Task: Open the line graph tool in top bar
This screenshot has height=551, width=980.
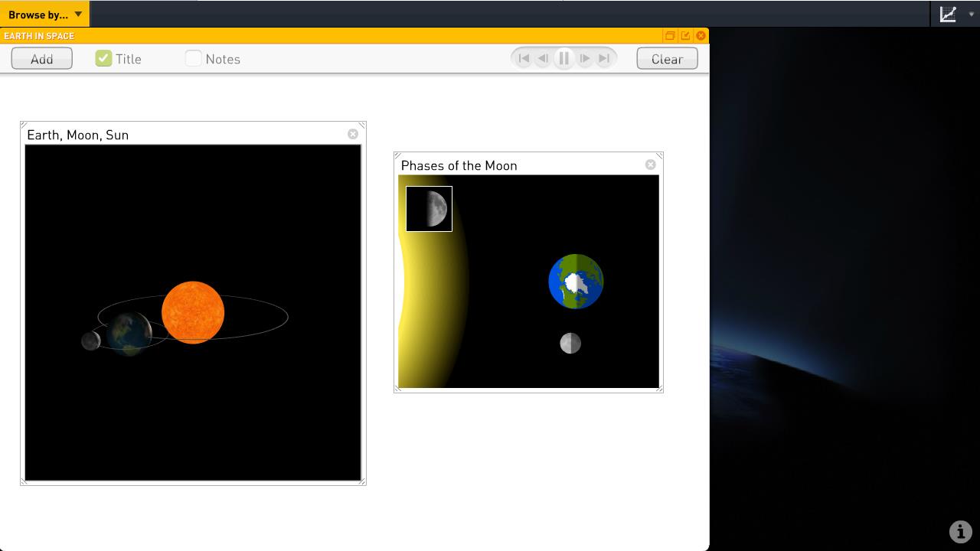Action: click(948, 14)
